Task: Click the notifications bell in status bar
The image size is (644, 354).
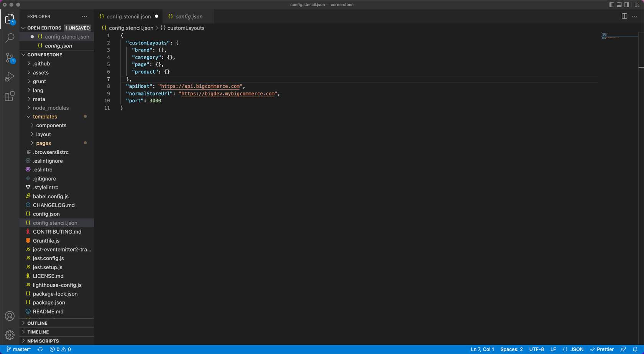Action: point(635,349)
